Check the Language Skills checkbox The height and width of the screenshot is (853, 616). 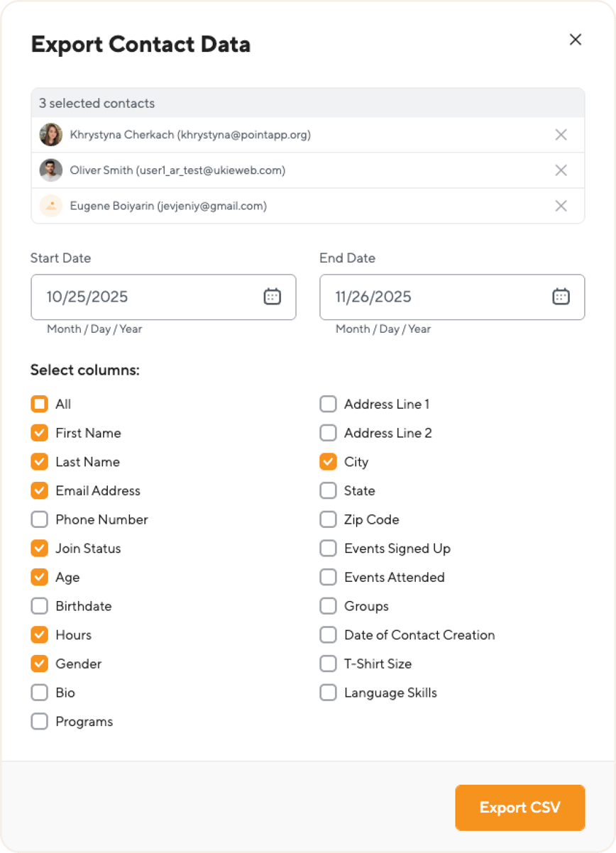[x=328, y=693]
